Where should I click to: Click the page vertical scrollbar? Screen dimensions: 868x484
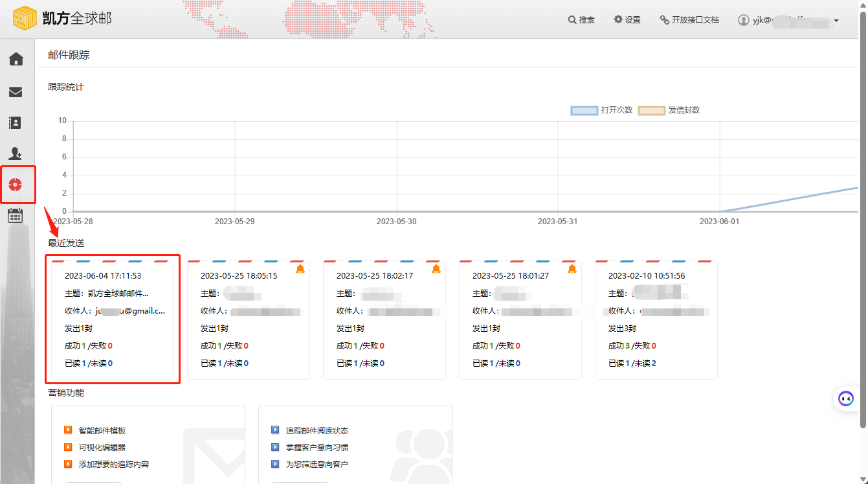pyautogui.click(x=863, y=220)
